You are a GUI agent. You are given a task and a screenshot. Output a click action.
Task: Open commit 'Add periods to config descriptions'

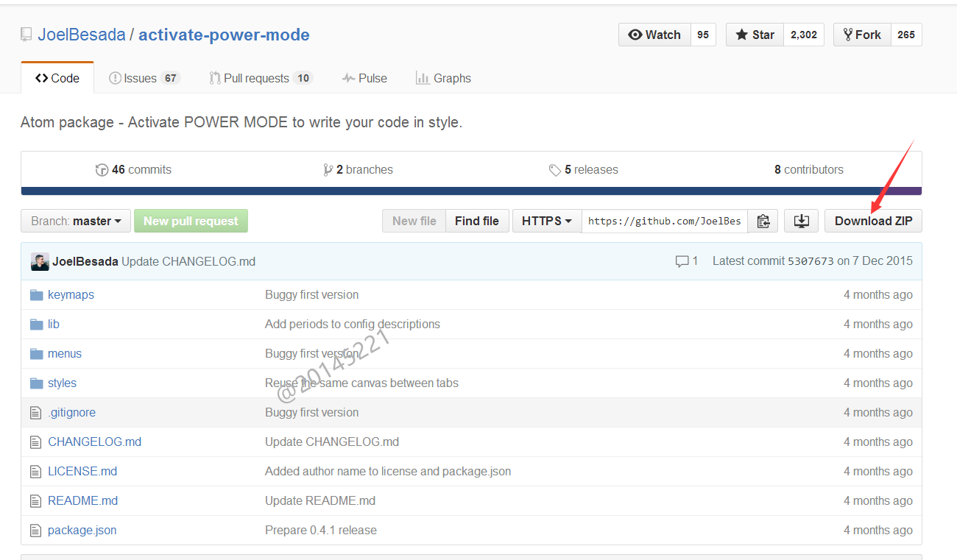353,324
